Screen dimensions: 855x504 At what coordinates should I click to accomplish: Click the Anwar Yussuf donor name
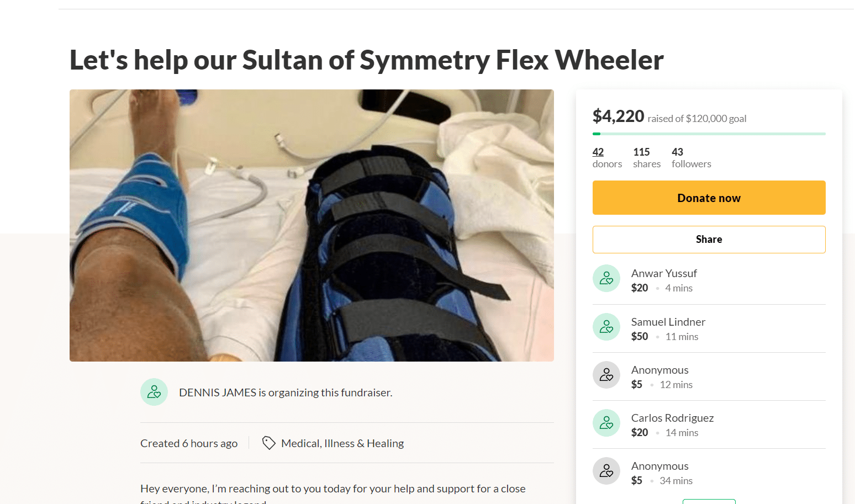664,273
